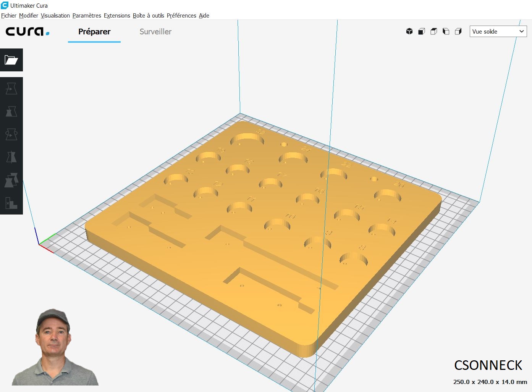The height and width of the screenshot is (392, 532).
Task: Switch camera to front view icon
Action: tap(422, 31)
